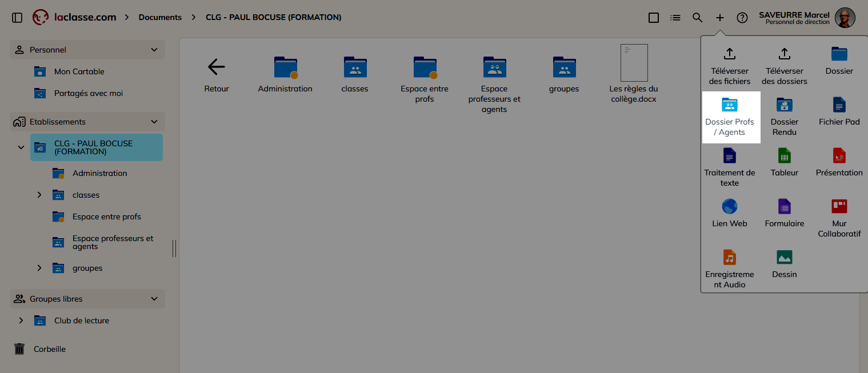The width and height of the screenshot is (868, 373).
Task: Toggle the sidebar panel icon
Action: click(17, 18)
